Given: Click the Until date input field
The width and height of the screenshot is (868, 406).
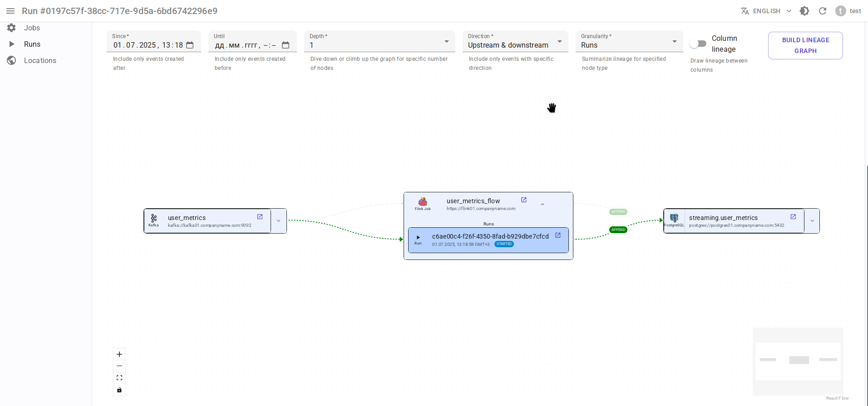Looking at the screenshot, I should tap(245, 45).
